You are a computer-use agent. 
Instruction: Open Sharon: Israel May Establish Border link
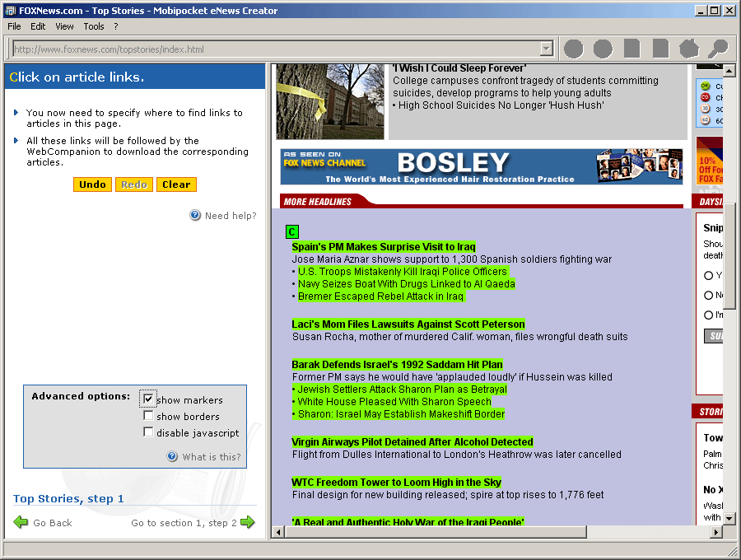pos(401,413)
